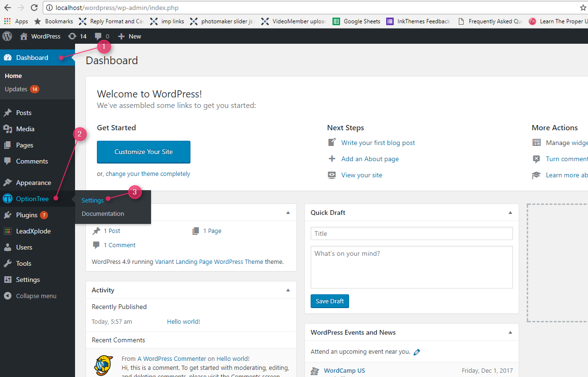Click the 1 Post link
Viewport: 588px width, 377px height.
click(x=112, y=231)
